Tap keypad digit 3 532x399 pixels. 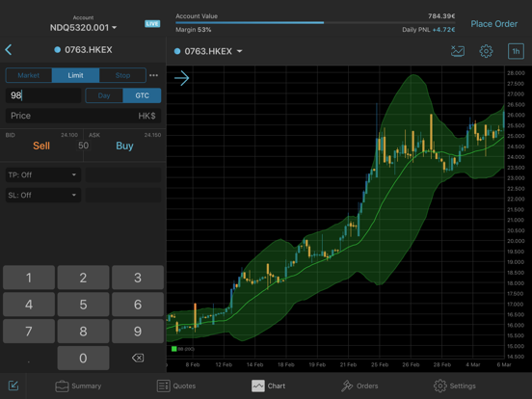(138, 278)
